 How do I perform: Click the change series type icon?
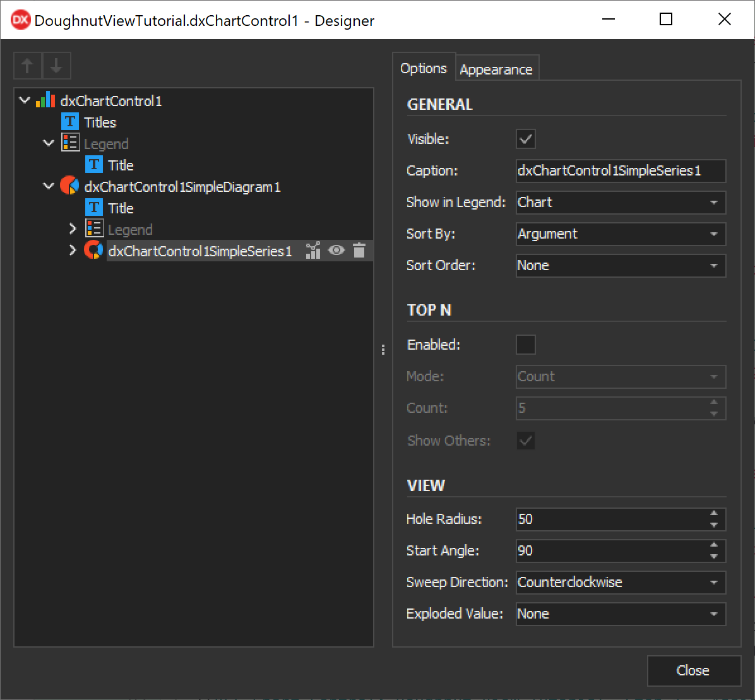tap(313, 251)
